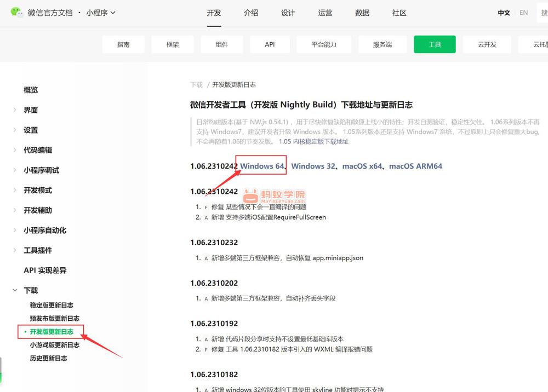Click the text 新增 支持多端iOS配置RequireFullScreen
The width and height of the screenshot is (548, 392).
pos(269,217)
